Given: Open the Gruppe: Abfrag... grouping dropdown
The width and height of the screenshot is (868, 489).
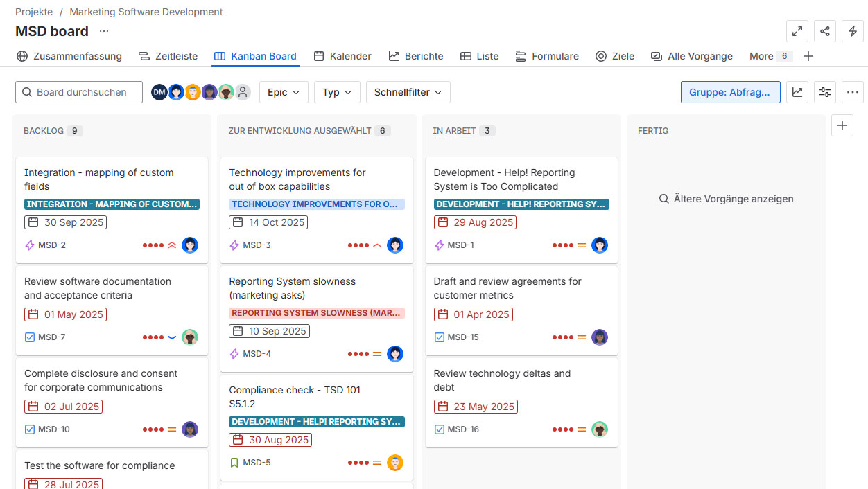Looking at the screenshot, I should tap(731, 92).
